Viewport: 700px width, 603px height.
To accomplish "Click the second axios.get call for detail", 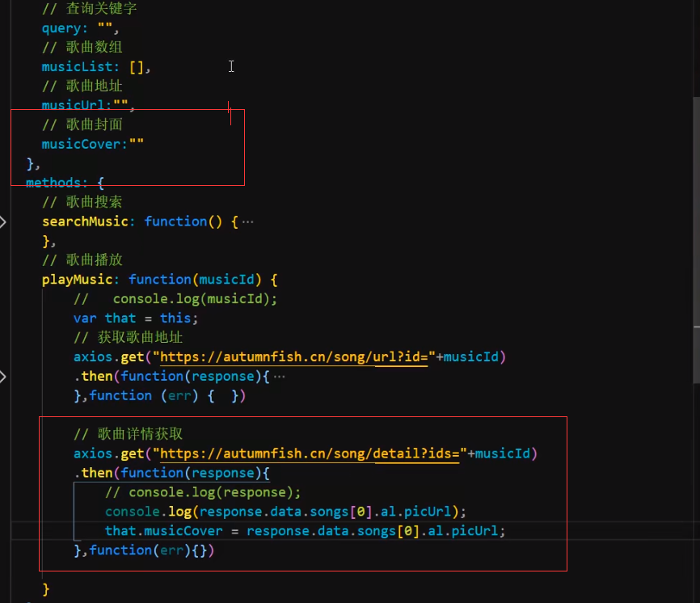I will tap(306, 454).
